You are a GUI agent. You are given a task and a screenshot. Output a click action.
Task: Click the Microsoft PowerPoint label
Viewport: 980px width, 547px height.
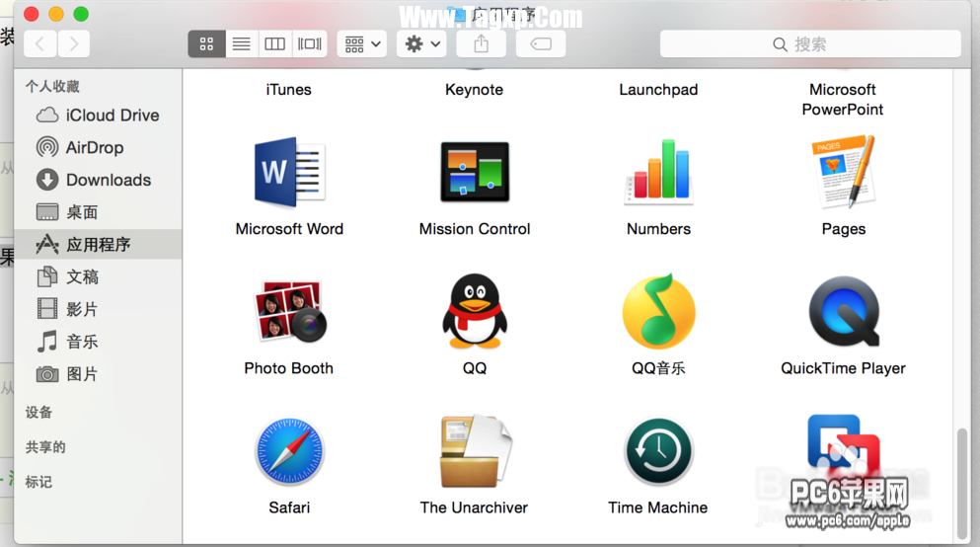843,100
